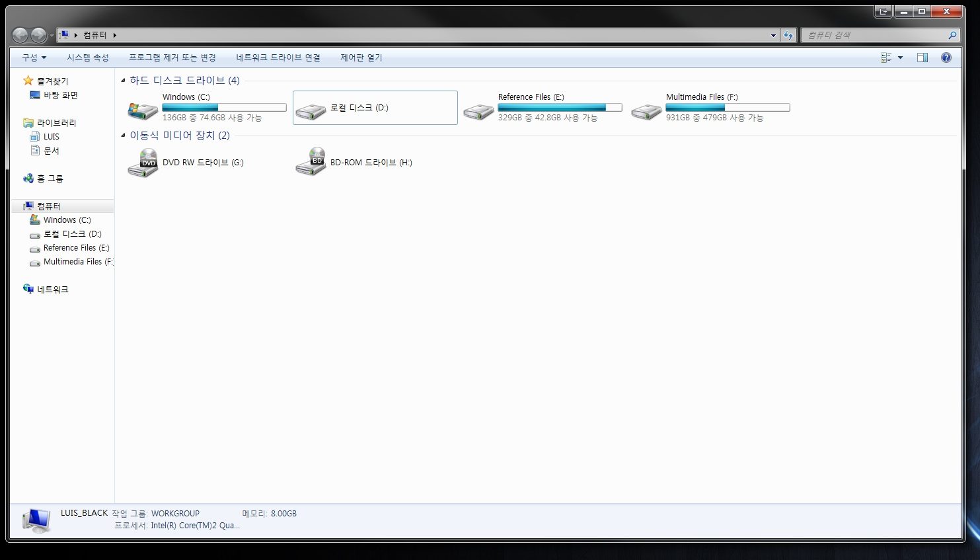Screen dimensions: 980x560
Task: Select Reference Files (E:) in sidebar tree
Action: [69, 248]
